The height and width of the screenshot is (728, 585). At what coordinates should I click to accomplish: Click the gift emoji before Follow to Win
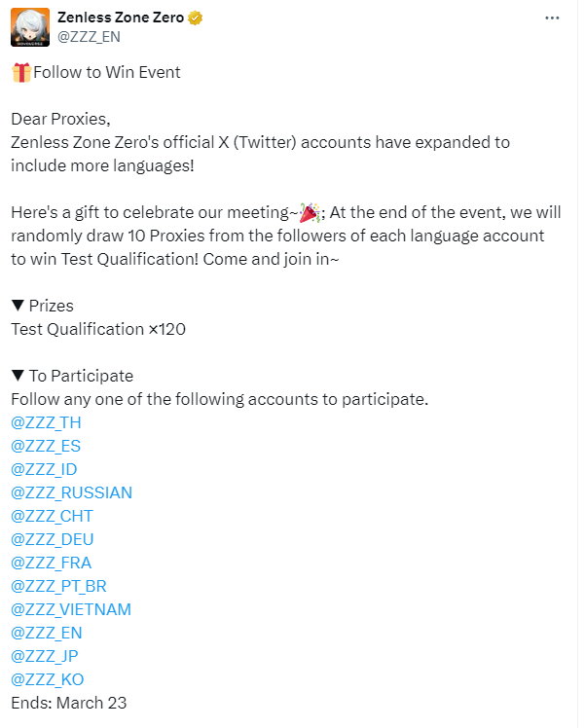click(21, 72)
